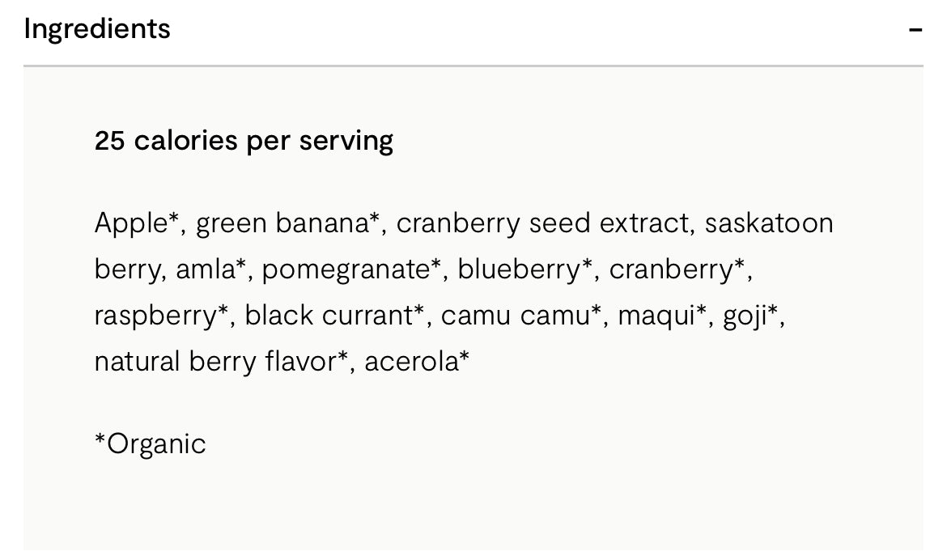Click the word "berry," after saskatoon

click(130, 269)
